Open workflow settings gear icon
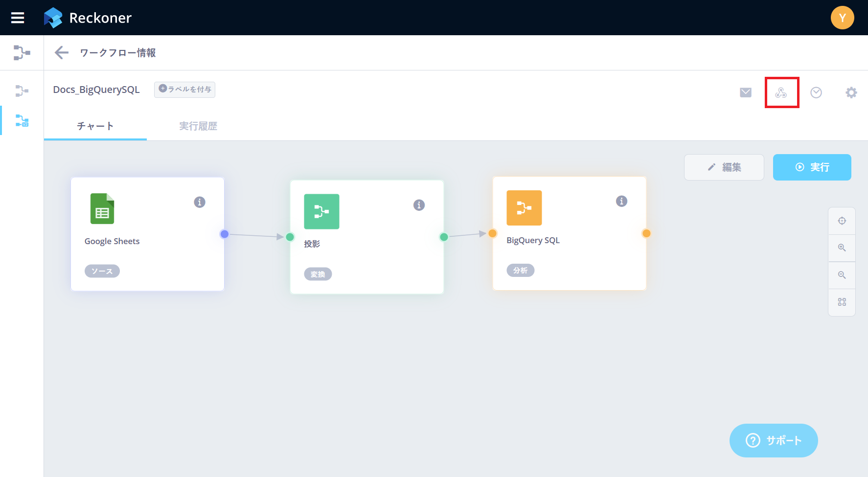Viewport: 868px width, 477px height. tap(851, 92)
